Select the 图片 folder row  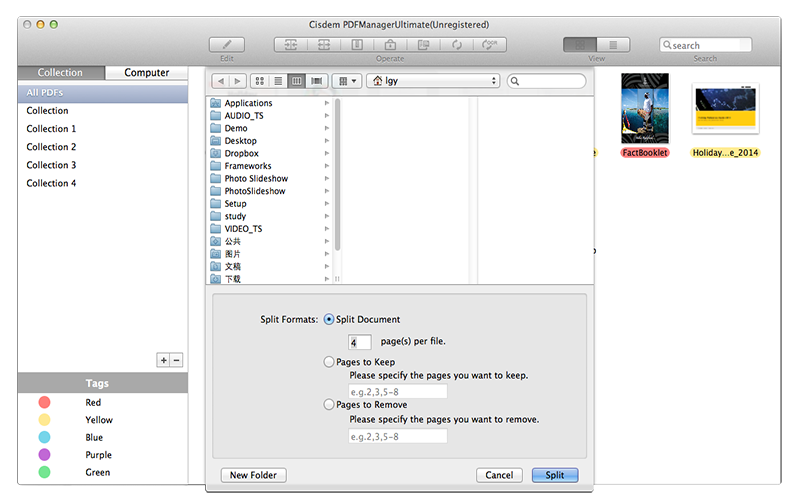click(270, 254)
